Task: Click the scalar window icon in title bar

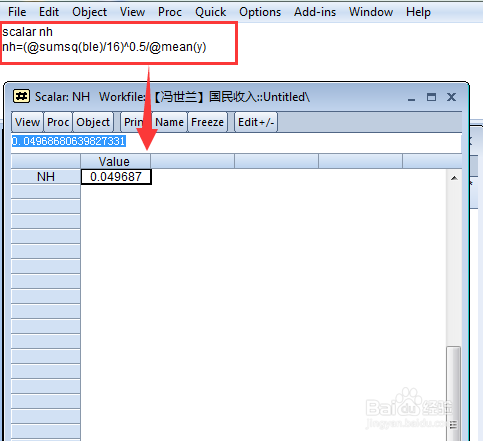Action: tap(21, 97)
